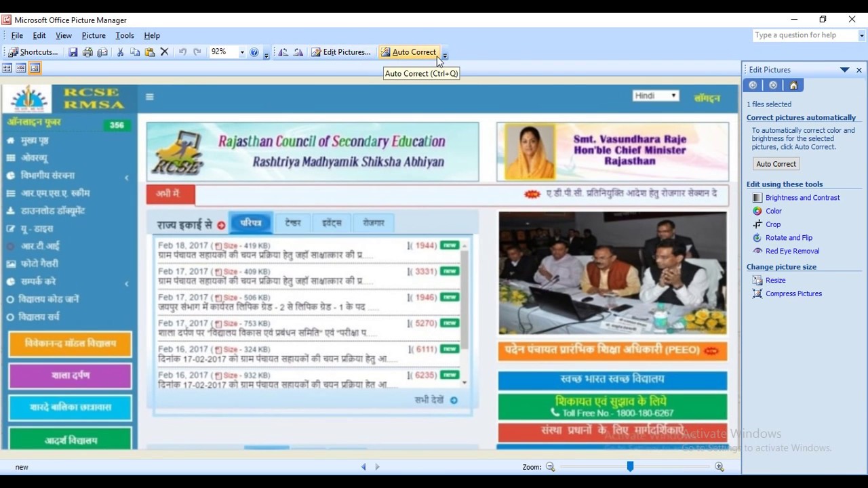The height and width of the screenshot is (488, 868).
Task: Open the Picture menu
Action: (x=94, y=35)
